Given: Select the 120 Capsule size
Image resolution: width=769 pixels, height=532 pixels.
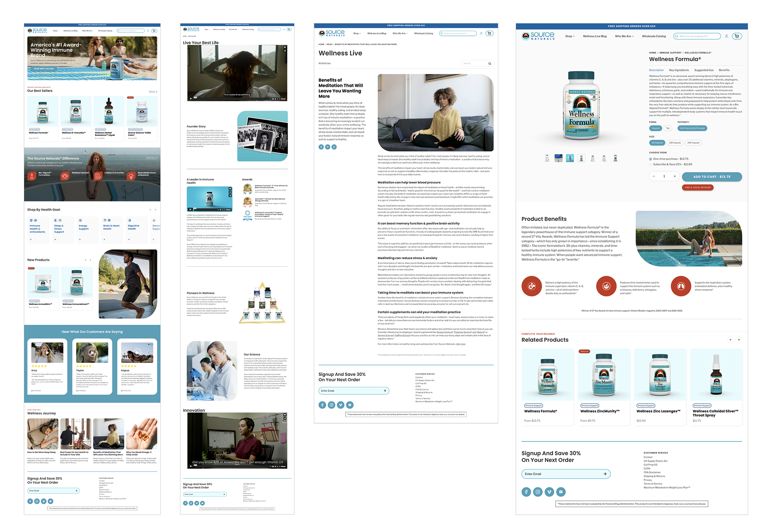Looking at the screenshot, I should [675, 143].
